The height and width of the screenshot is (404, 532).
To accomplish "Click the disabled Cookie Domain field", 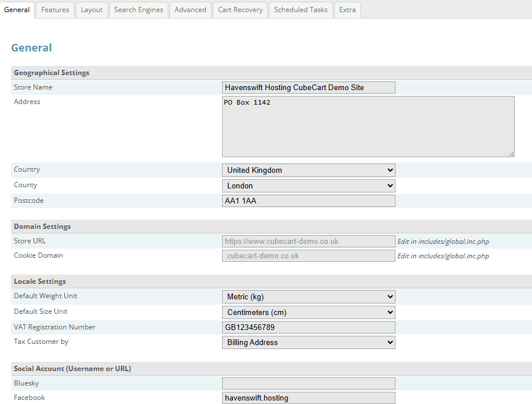I will point(309,256).
